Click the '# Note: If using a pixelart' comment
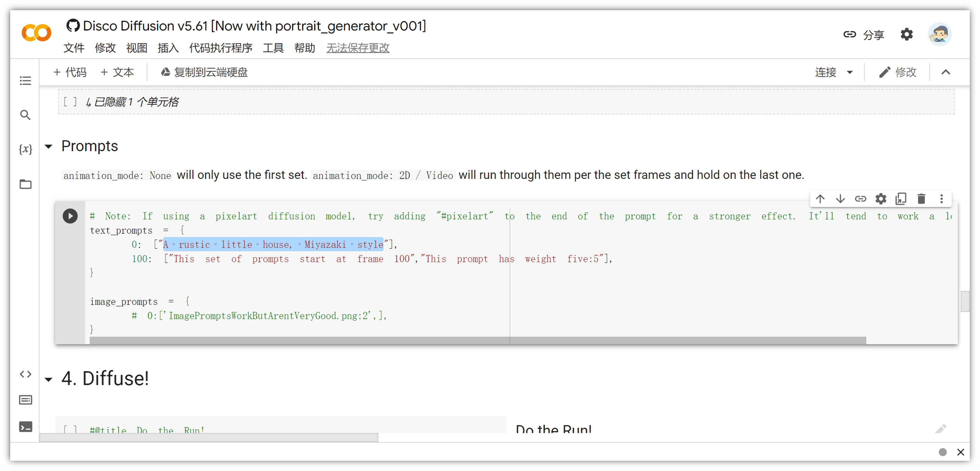 point(521,216)
